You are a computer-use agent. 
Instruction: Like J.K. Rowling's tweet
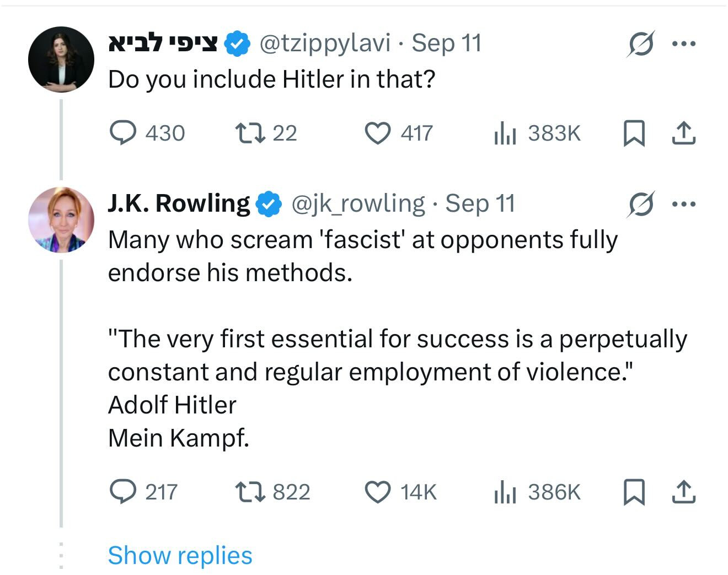378,491
